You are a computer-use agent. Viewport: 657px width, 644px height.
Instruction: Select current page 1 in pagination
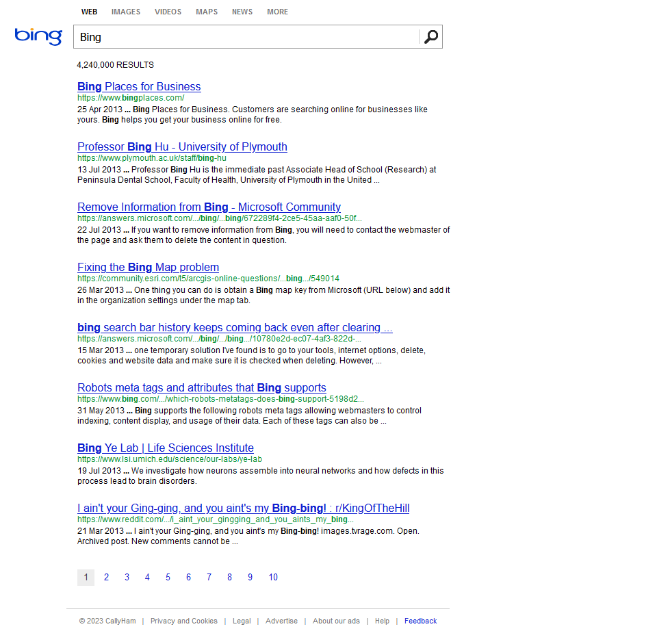86,578
